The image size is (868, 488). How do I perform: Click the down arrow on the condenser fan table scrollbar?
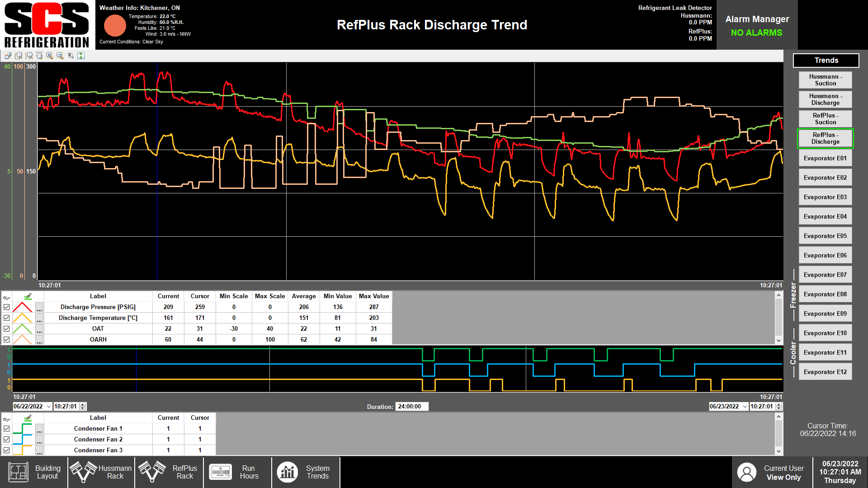click(778, 451)
